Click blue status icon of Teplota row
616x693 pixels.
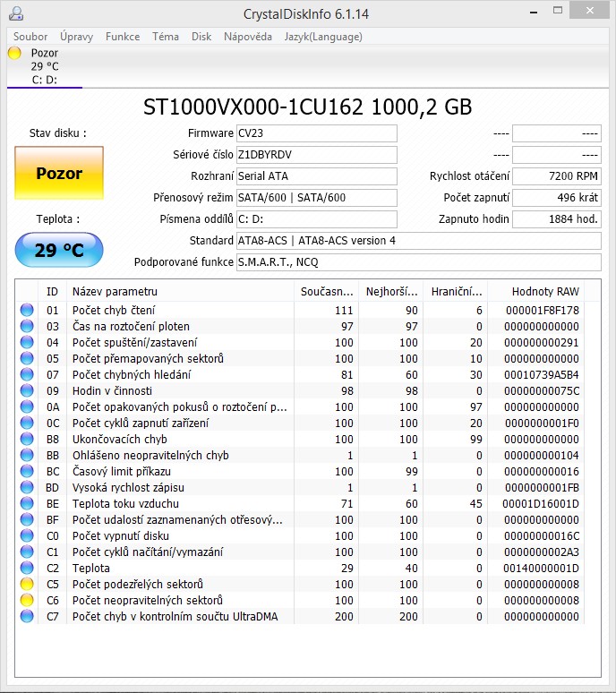27,569
